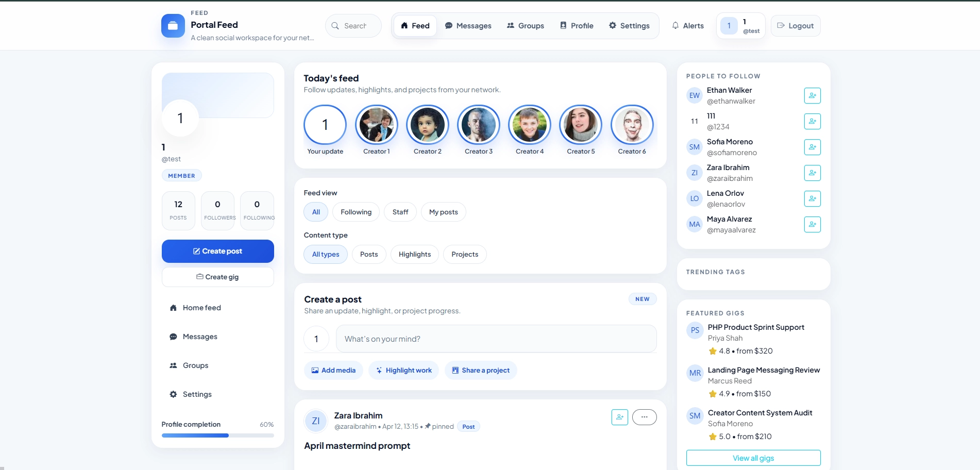Open Creator Content System Audit gig
Image resolution: width=980 pixels, height=470 pixels.
(x=760, y=413)
